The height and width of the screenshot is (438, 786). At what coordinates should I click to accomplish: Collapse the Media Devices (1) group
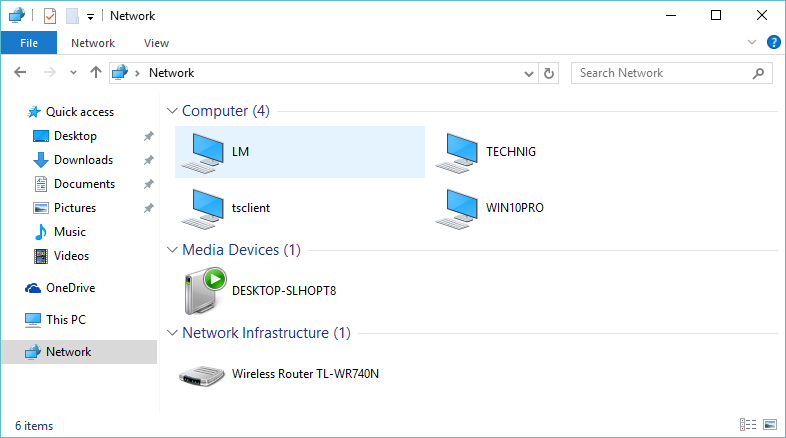point(172,250)
